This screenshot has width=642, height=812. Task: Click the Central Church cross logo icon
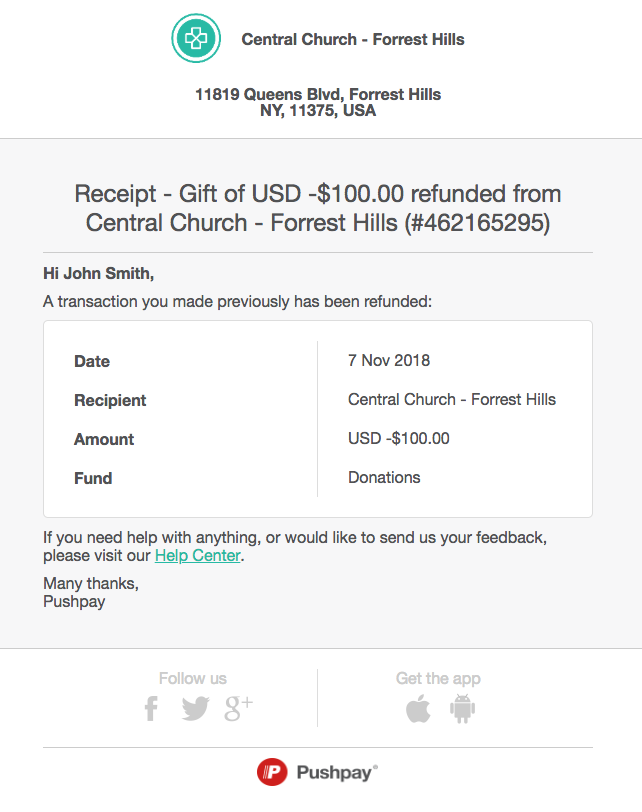tap(196, 40)
